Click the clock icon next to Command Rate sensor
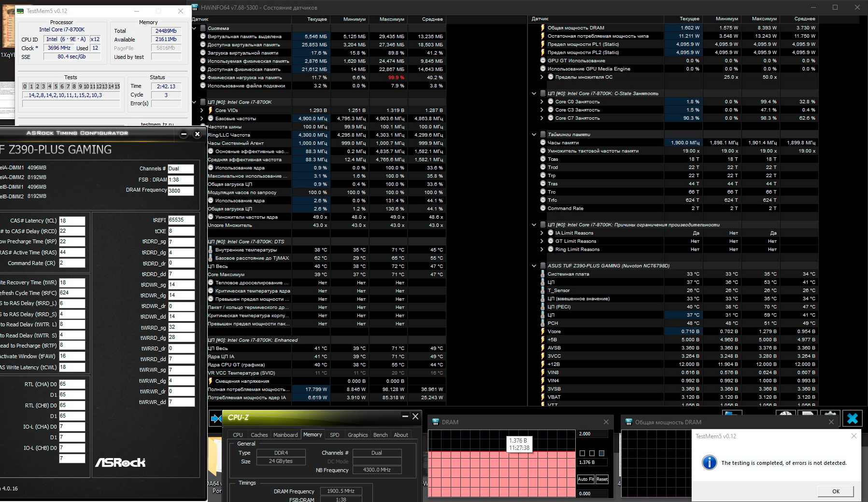Image resolution: width=868 pixels, height=502 pixels. click(x=542, y=208)
